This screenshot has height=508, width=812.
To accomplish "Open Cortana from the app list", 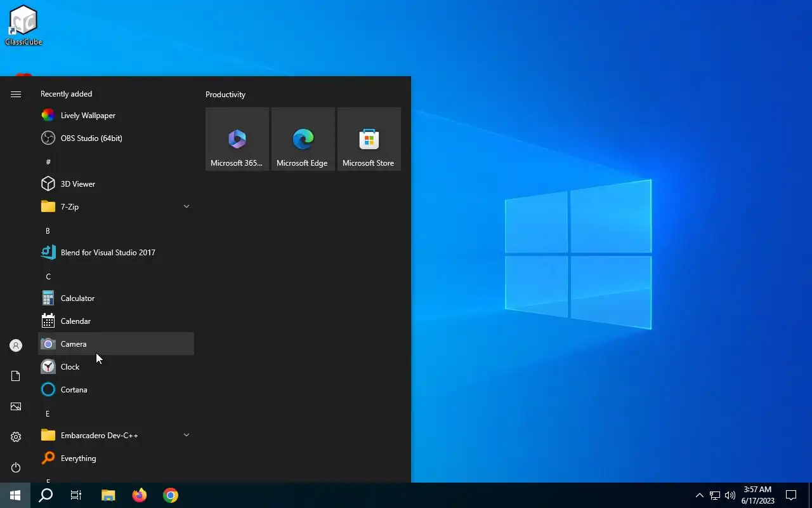I will coord(116,390).
